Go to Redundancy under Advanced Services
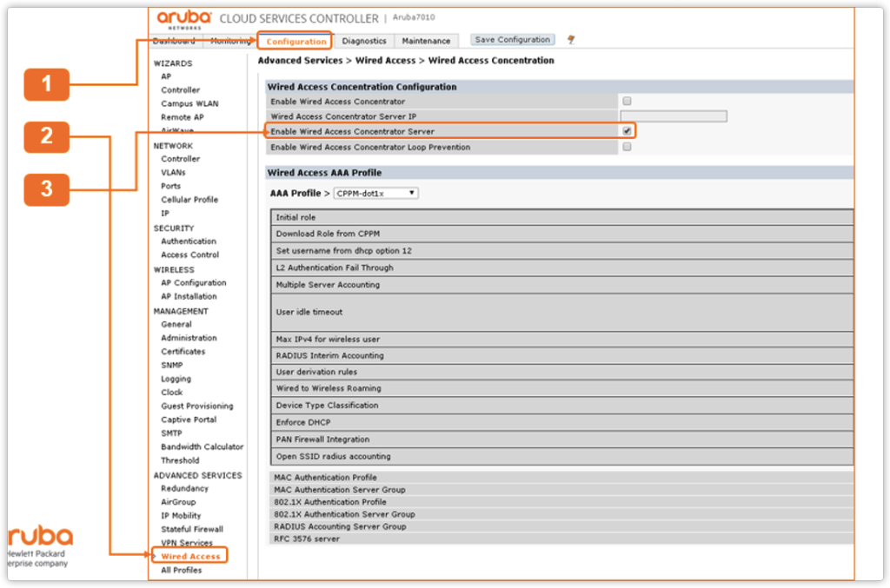Viewport: 890px width, 588px height. pos(184,488)
